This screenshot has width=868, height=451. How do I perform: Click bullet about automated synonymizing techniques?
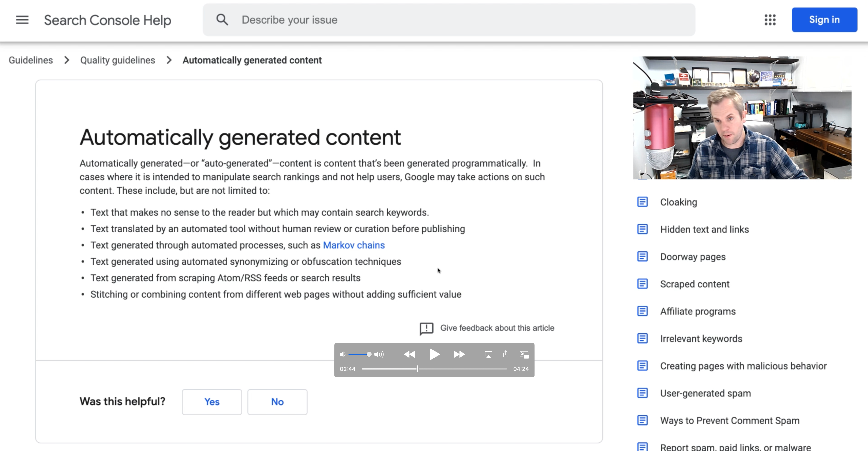click(246, 262)
